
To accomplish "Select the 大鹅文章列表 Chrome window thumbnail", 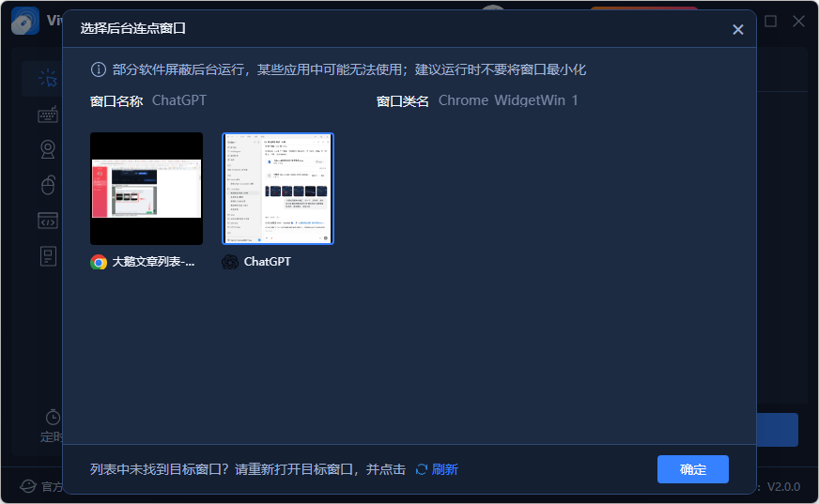I will (147, 189).
